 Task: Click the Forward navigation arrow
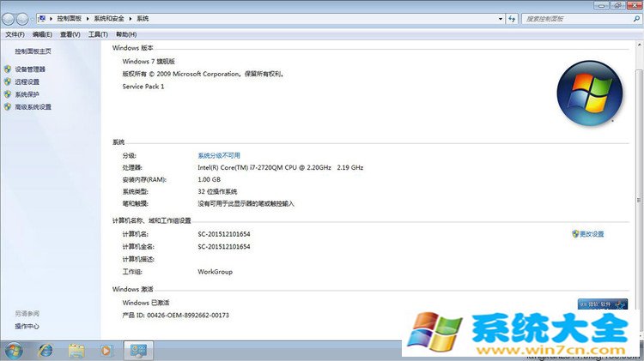[x=22, y=19]
